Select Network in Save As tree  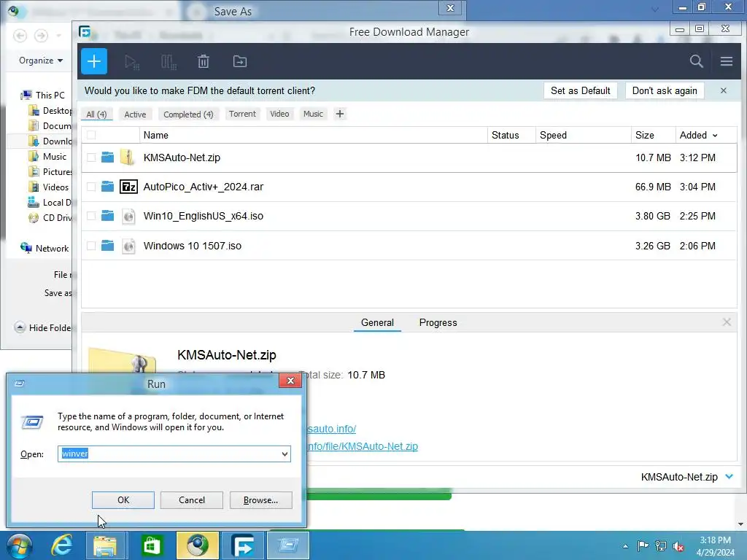click(44, 248)
